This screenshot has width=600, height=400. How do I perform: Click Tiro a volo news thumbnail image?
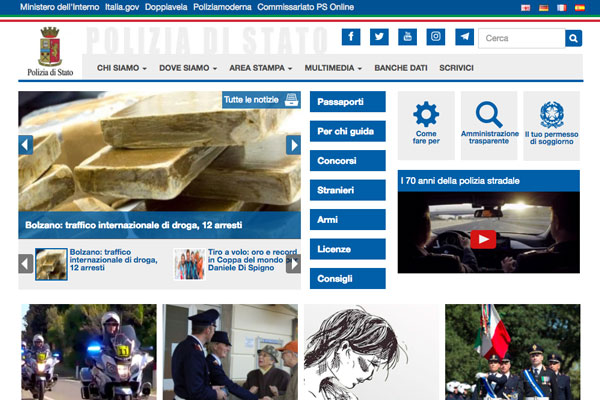(189, 264)
